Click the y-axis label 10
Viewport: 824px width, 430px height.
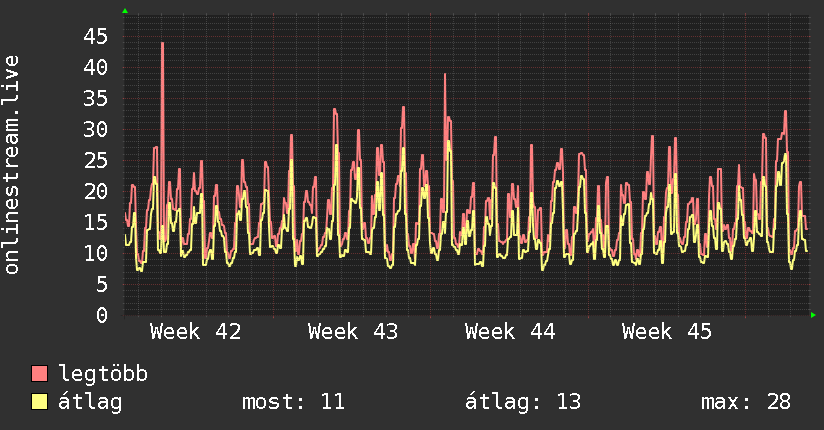(x=95, y=253)
